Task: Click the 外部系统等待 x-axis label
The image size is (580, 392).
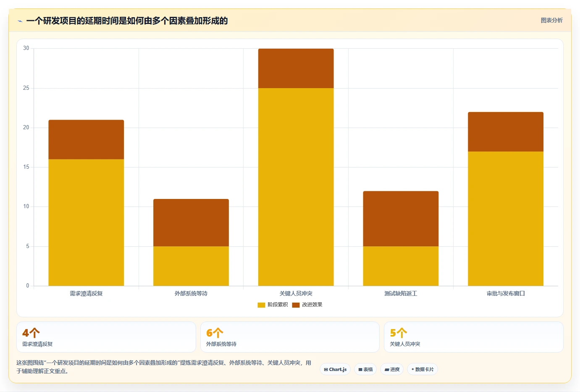Action: coord(191,293)
